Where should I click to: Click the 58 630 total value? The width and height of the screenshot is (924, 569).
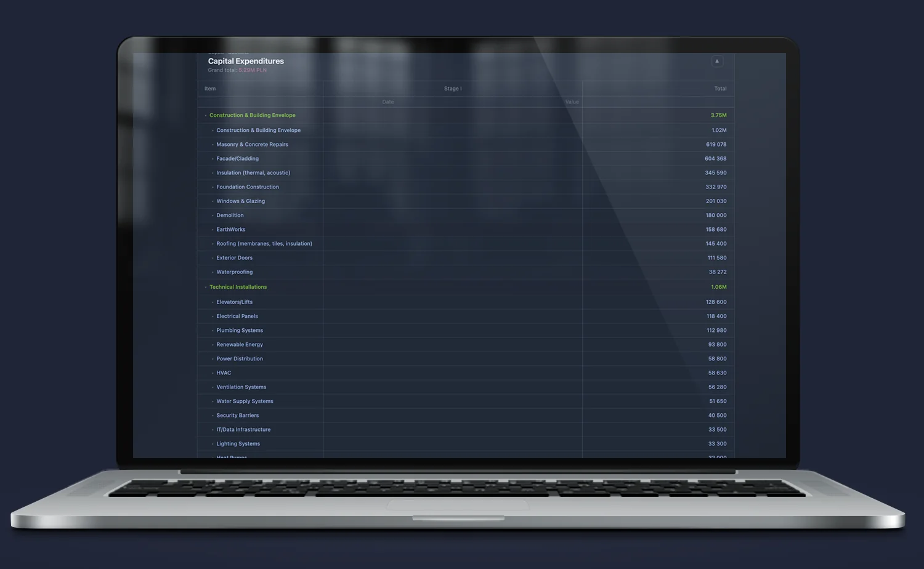click(718, 373)
